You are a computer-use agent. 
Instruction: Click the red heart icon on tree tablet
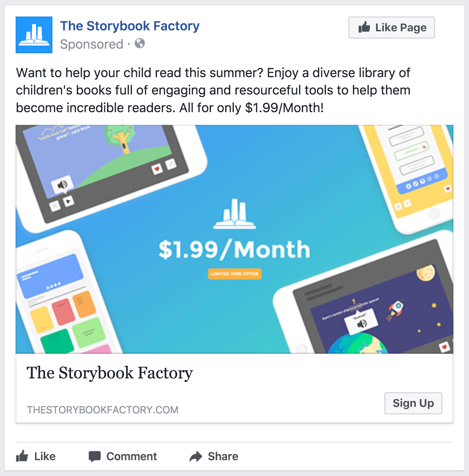[157, 169]
